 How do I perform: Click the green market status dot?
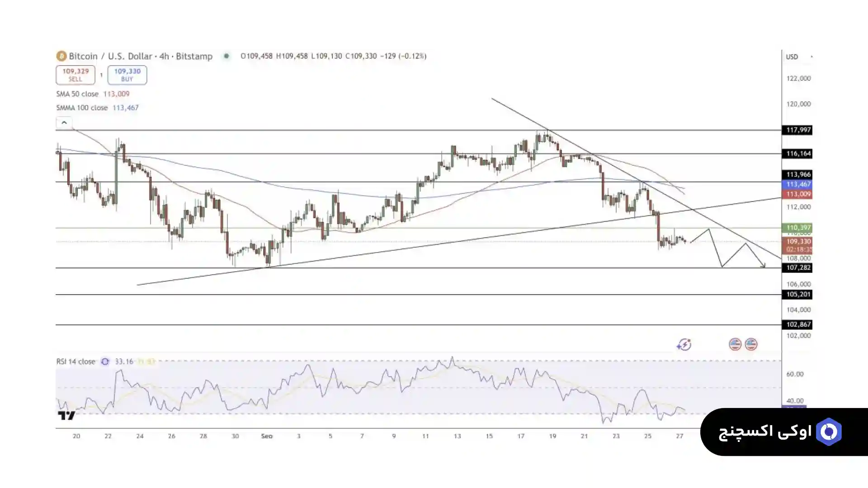tap(226, 56)
